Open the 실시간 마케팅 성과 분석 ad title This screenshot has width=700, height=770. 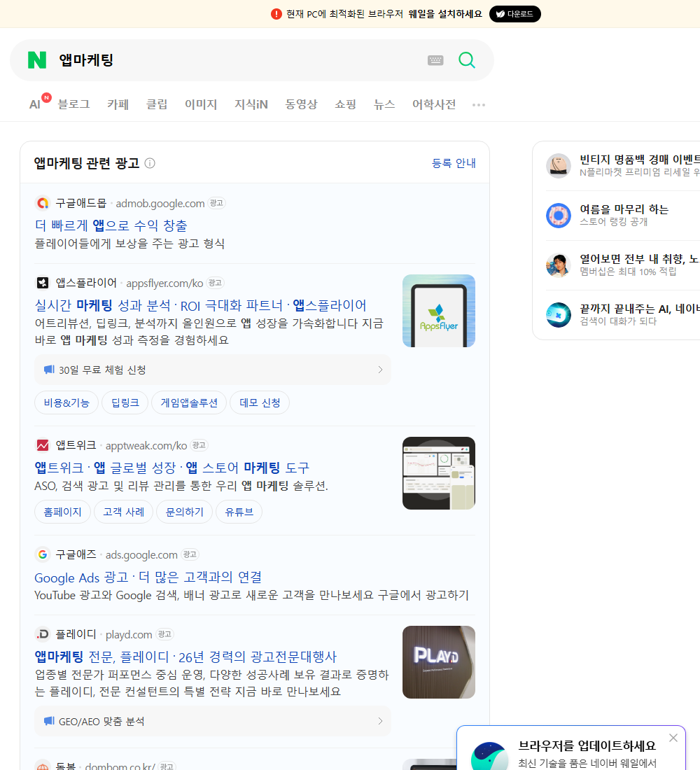pyautogui.click(x=200, y=305)
